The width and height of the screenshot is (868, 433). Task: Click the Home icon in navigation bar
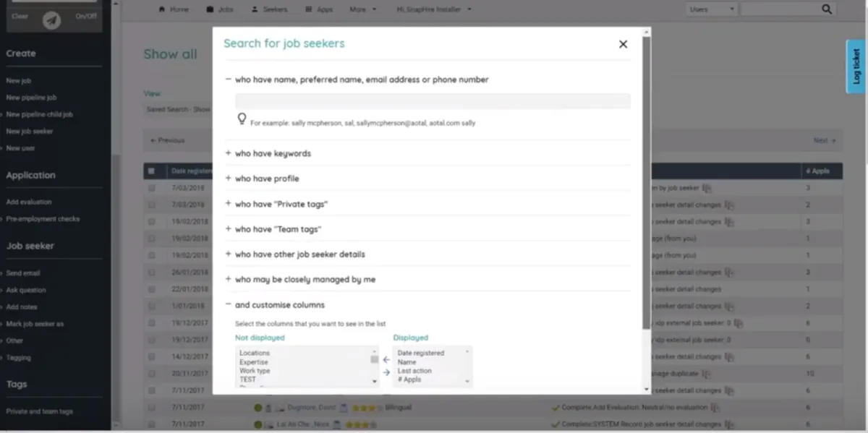tap(162, 9)
